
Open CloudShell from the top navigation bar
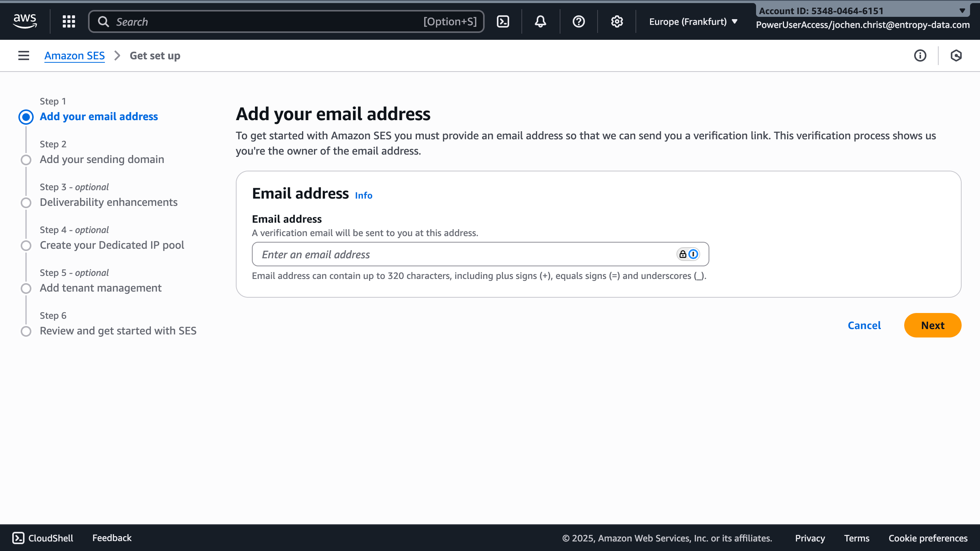click(x=503, y=21)
